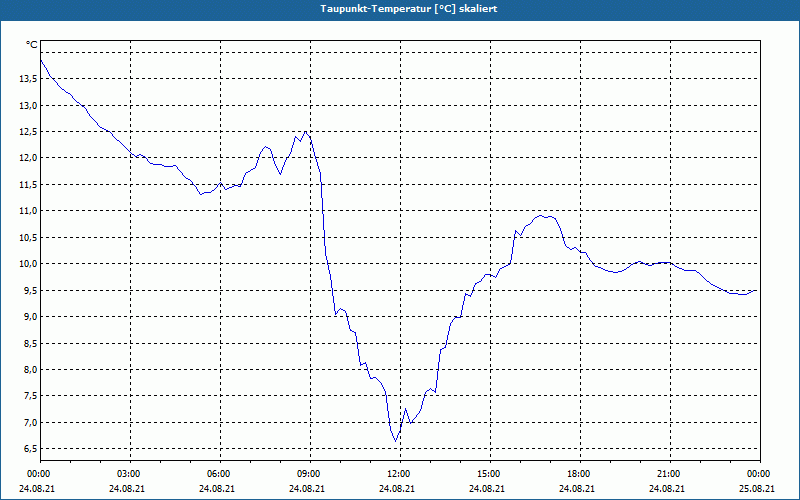Image resolution: width=800 pixels, height=500 pixels.
Task: Pick the 7,0 y-axis value
Action: coord(30,422)
